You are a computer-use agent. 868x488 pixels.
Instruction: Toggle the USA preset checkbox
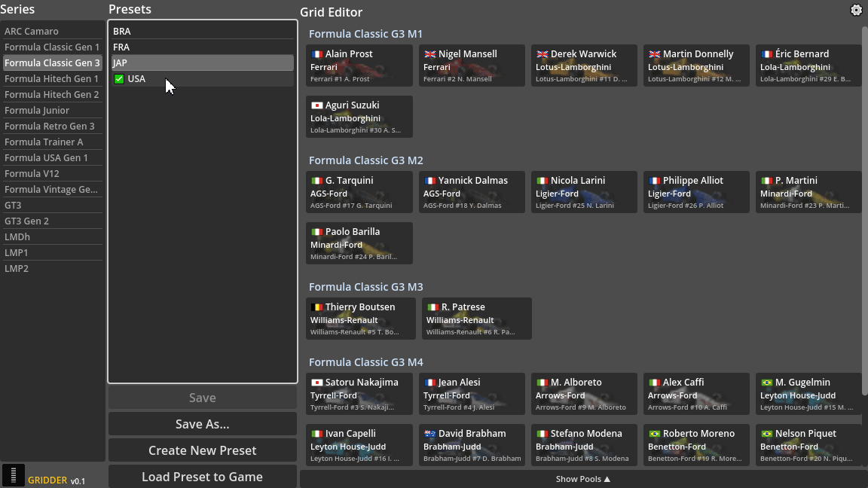click(119, 79)
